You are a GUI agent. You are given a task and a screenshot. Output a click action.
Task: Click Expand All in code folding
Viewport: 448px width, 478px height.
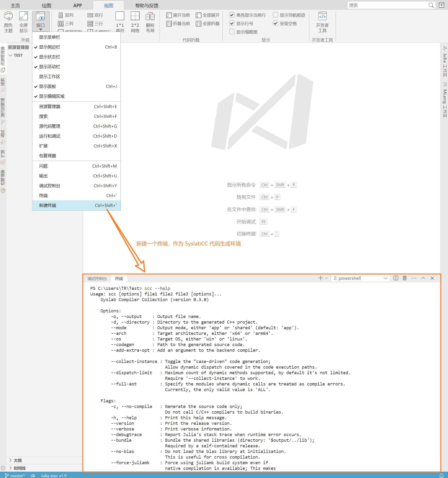click(208, 15)
